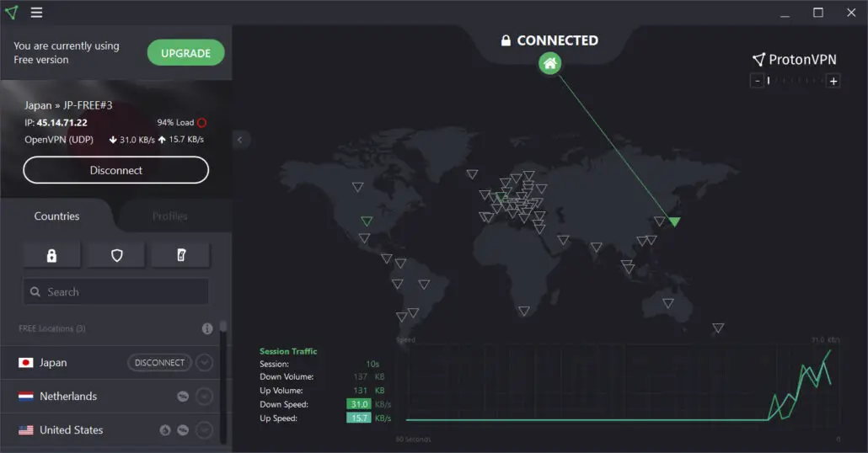Viewport: 868px width, 453px height.
Task: Click the Up Speed 15.7 value
Action: [x=359, y=418]
